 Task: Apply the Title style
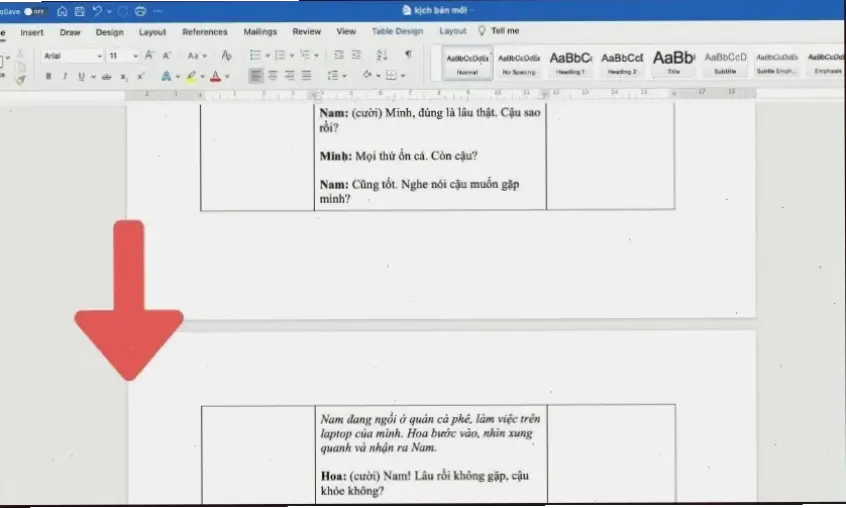tap(674, 62)
